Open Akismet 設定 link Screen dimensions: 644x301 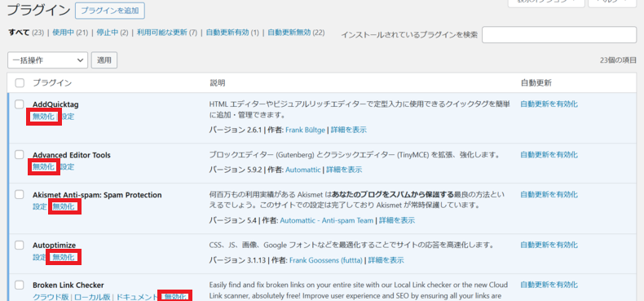[40, 207]
